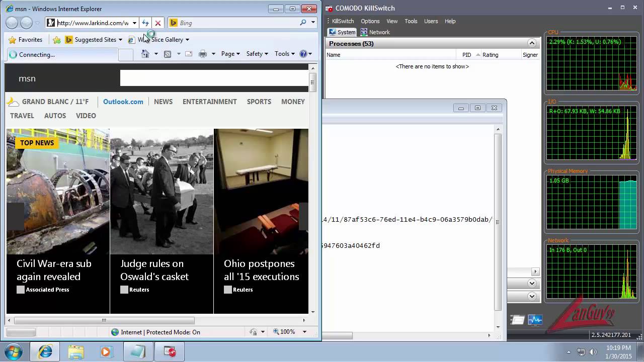
Task: Show hidden tray icons arrow
Action: coord(569,352)
